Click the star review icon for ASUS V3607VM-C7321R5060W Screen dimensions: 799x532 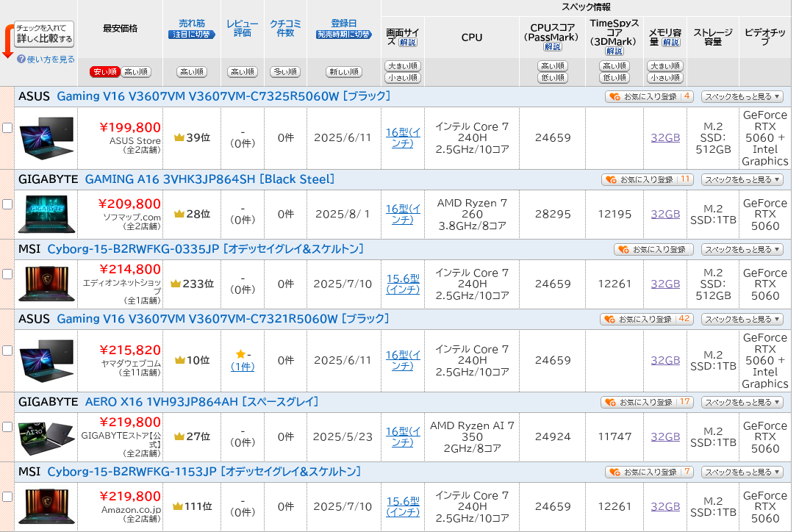240,354
